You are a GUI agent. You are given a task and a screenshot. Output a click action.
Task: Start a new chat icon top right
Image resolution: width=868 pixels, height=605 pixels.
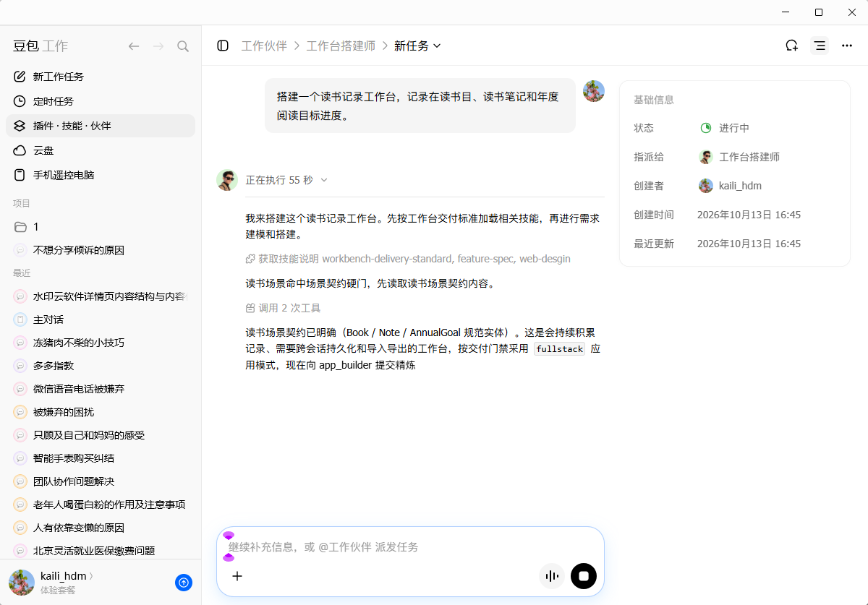[x=792, y=46]
